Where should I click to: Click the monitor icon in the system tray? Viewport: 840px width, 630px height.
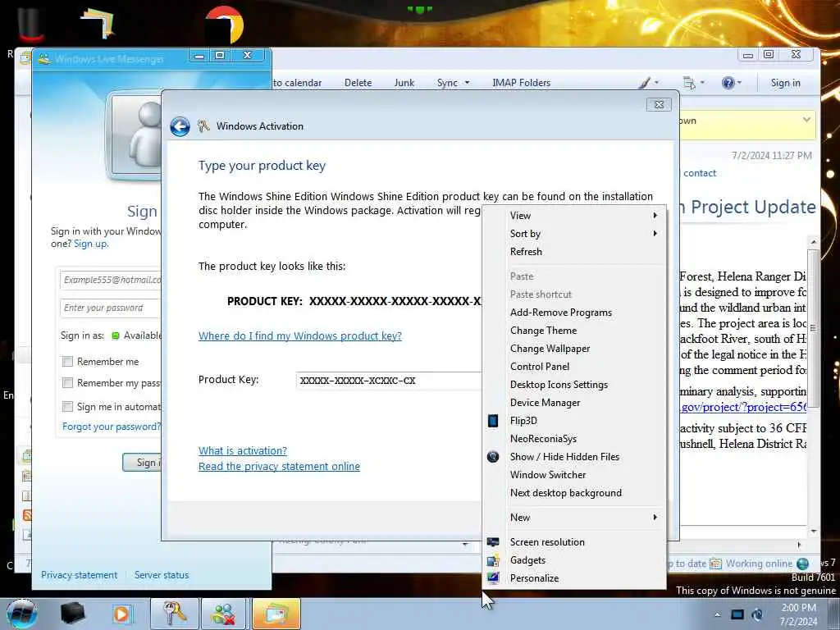click(737, 614)
